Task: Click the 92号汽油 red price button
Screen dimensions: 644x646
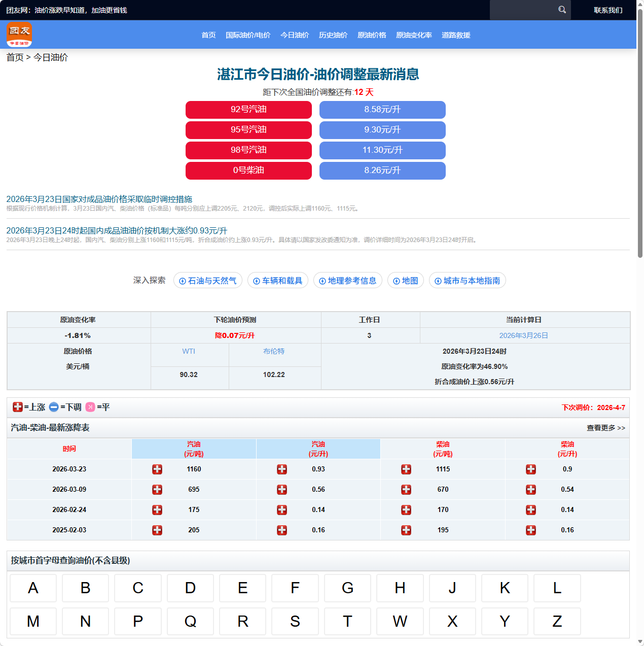Action: coord(248,110)
